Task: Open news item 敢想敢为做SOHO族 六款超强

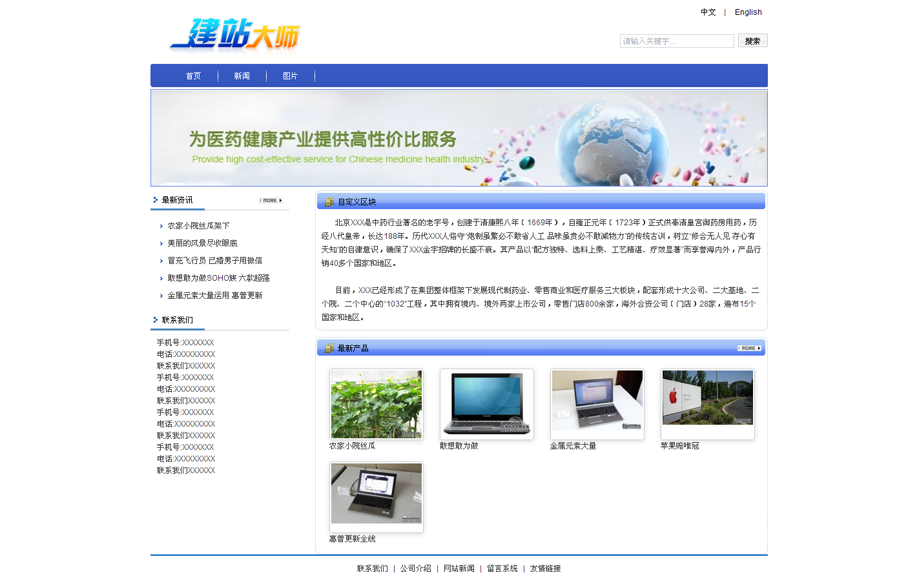Action: coord(218,278)
